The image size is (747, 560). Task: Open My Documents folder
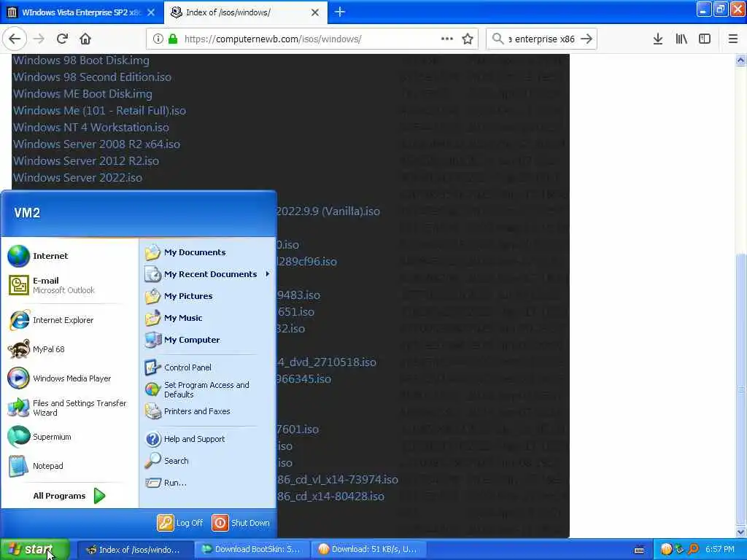[x=208, y=252]
